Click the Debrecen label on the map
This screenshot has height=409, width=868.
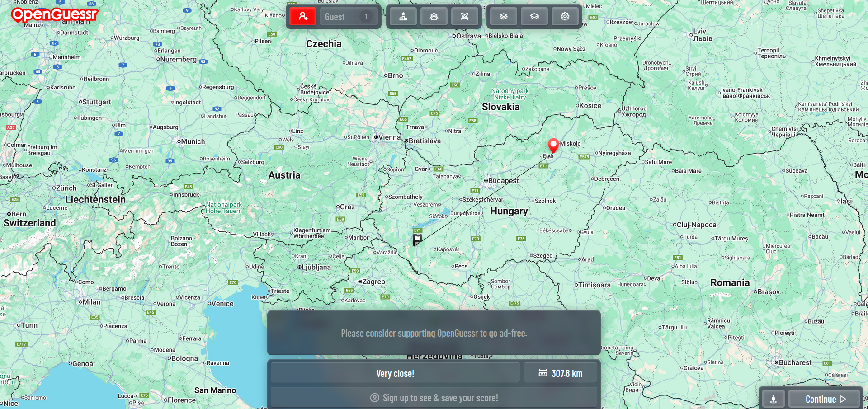(607, 179)
